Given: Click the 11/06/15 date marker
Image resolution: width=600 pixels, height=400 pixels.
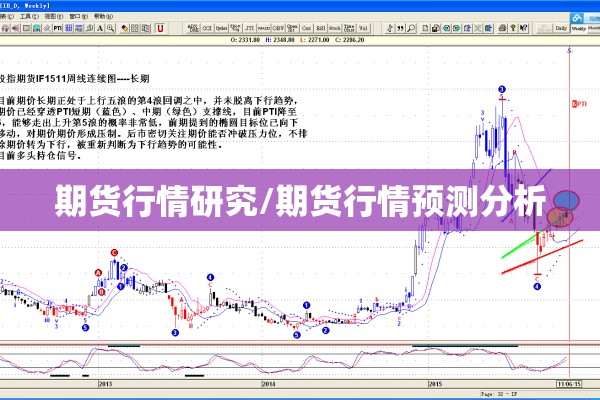Looking at the screenshot, I should click(x=569, y=384).
